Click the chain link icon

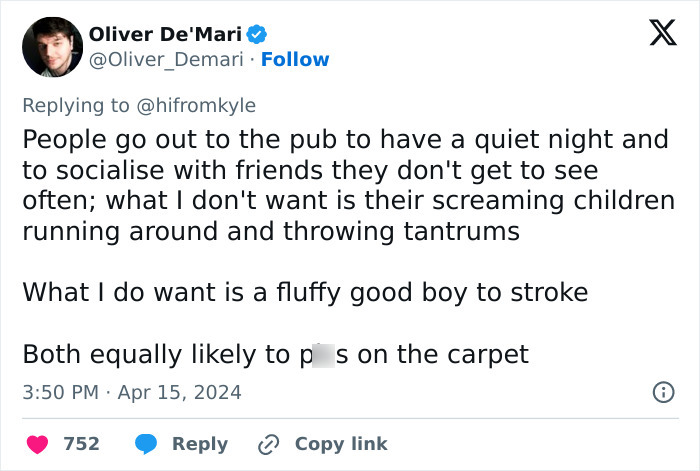pyautogui.click(x=268, y=443)
